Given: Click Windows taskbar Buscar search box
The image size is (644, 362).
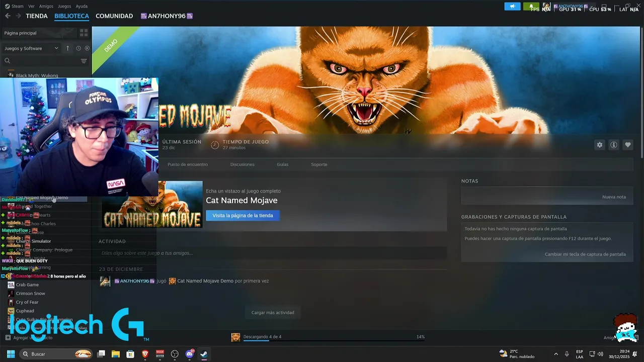Looking at the screenshot, I should coord(56,354).
